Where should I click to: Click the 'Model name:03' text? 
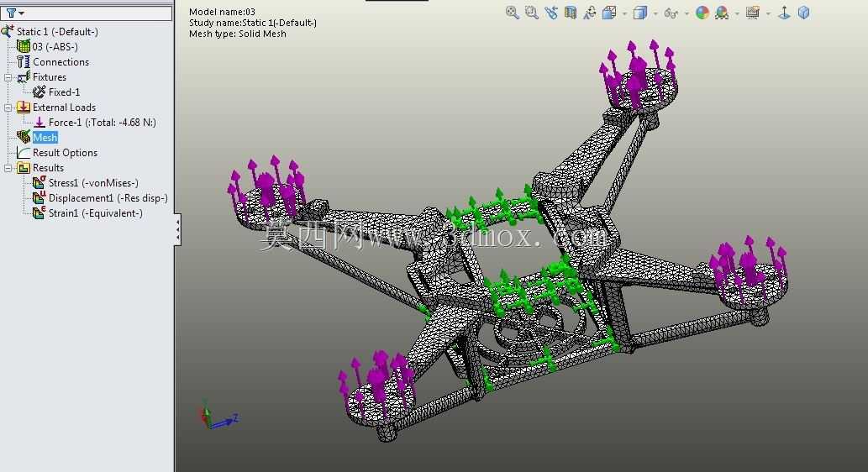(x=222, y=12)
